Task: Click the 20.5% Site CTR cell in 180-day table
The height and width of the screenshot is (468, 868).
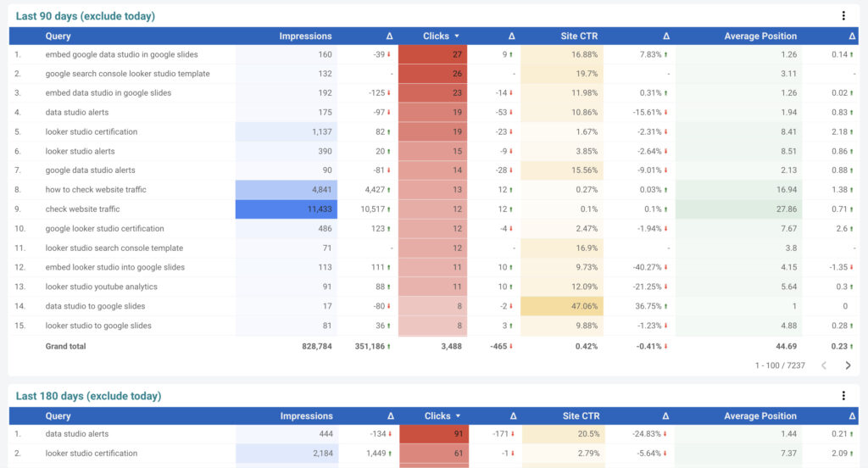Action: [x=563, y=433]
